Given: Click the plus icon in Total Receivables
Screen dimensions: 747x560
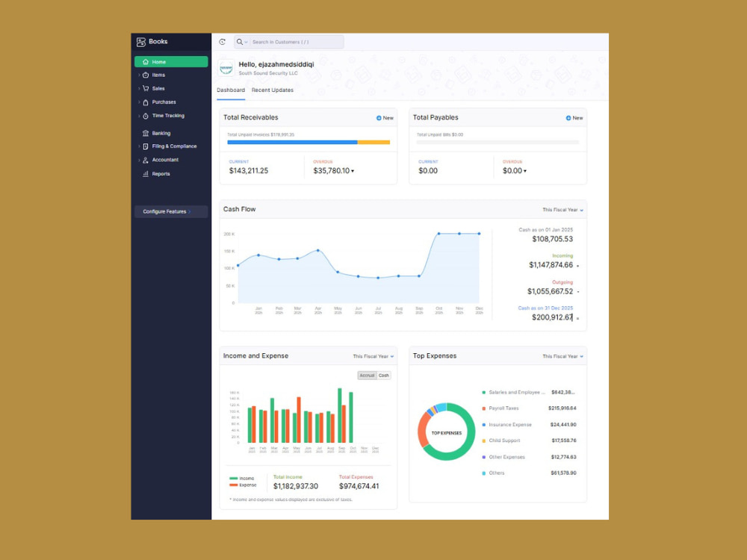Looking at the screenshot, I should (x=379, y=118).
